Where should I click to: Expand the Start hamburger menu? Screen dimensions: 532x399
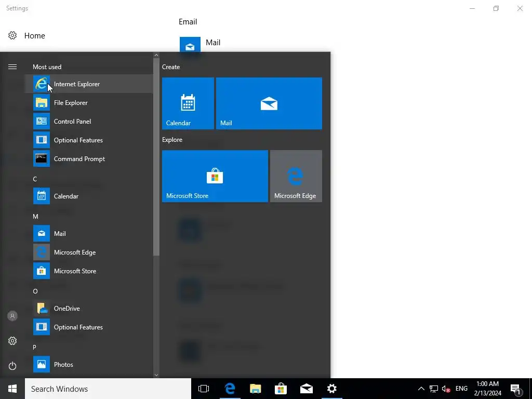pyautogui.click(x=12, y=67)
